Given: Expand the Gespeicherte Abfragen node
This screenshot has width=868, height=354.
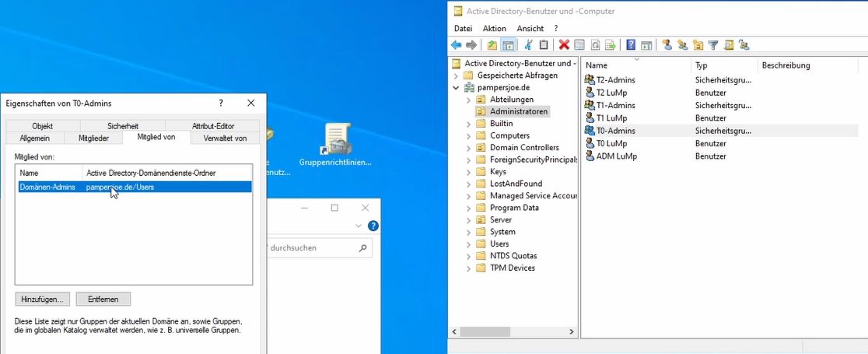Looking at the screenshot, I should [x=456, y=75].
